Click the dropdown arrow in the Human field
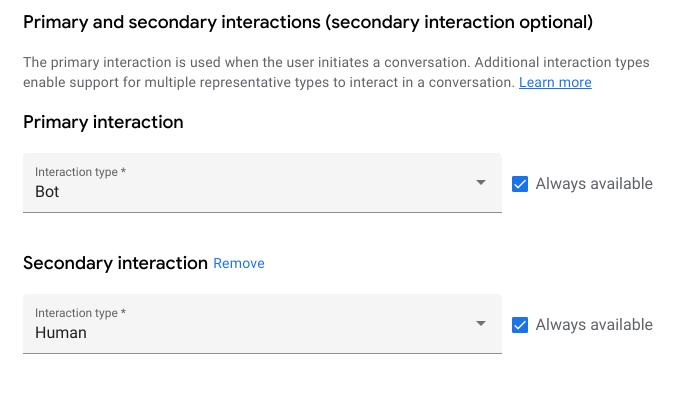The height and width of the screenshot is (402, 680). (x=481, y=324)
